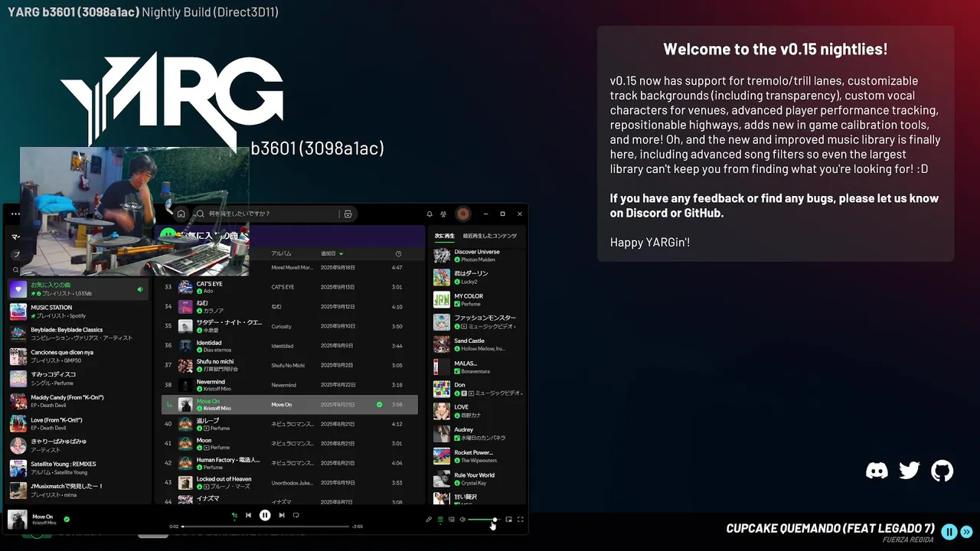Image resolution: width=980 pixels, height=551 pixels.
Task: Pause the YARG menu music
Action: click(x=949, y=532)
